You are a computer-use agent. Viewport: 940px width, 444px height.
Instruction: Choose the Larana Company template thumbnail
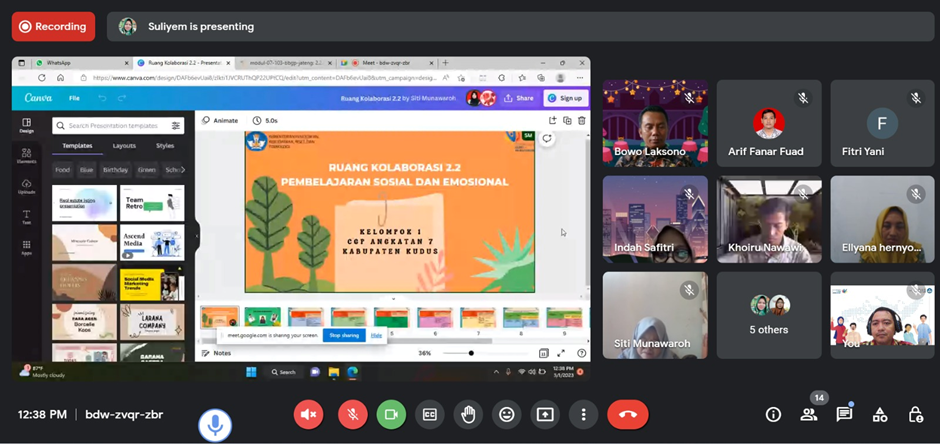coord(152,322)
